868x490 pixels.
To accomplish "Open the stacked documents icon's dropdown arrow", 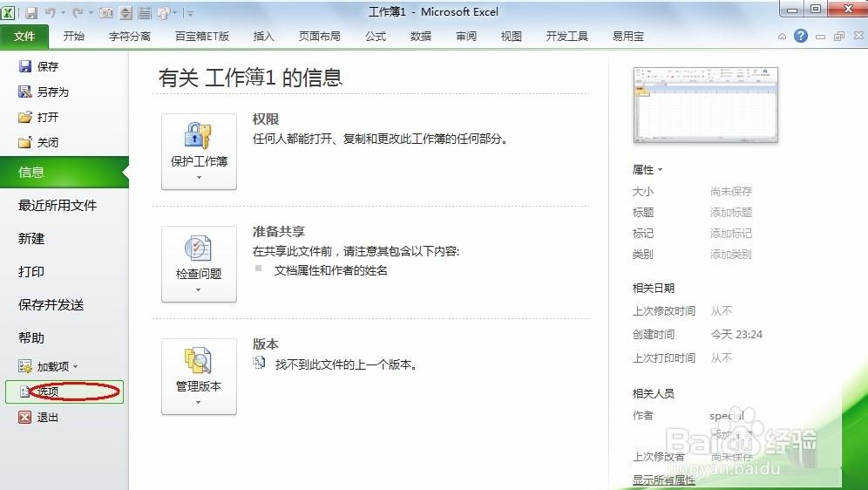I will (x=175, y=13).
